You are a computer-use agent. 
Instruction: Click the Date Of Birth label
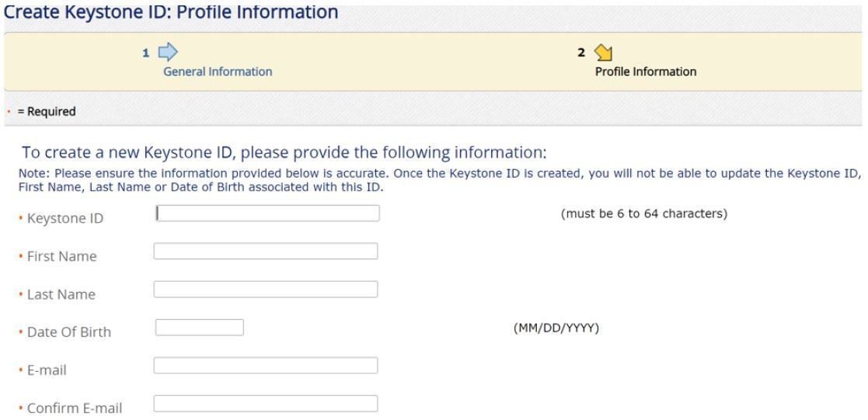tap(69, 332)
